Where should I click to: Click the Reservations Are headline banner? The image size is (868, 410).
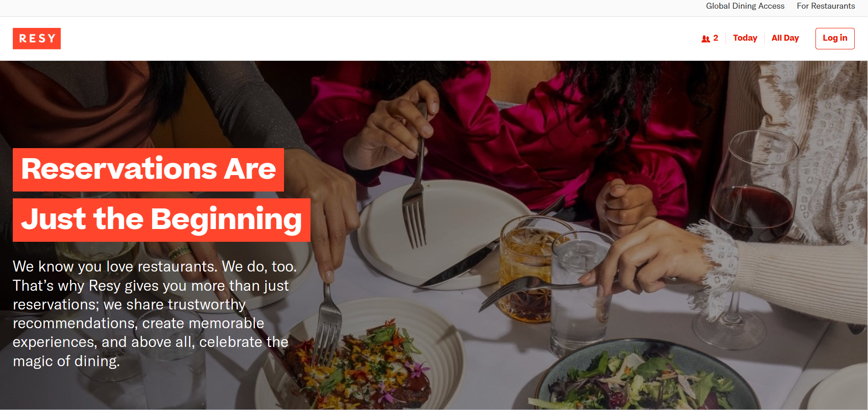(148, 170)
